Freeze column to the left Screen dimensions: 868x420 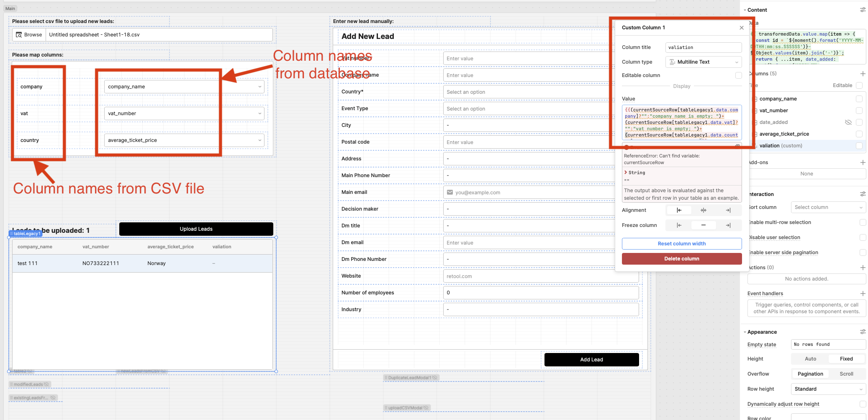coord(679,225)
